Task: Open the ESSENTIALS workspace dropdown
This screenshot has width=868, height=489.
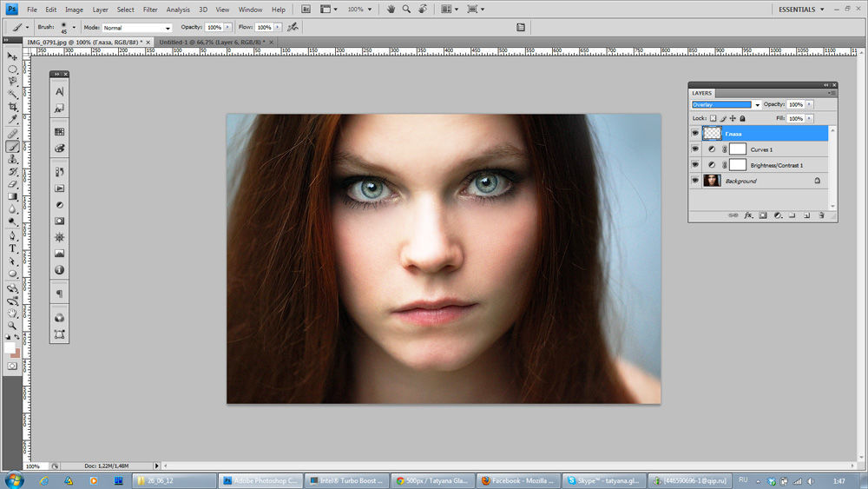Action: click(x=801, y=10)
